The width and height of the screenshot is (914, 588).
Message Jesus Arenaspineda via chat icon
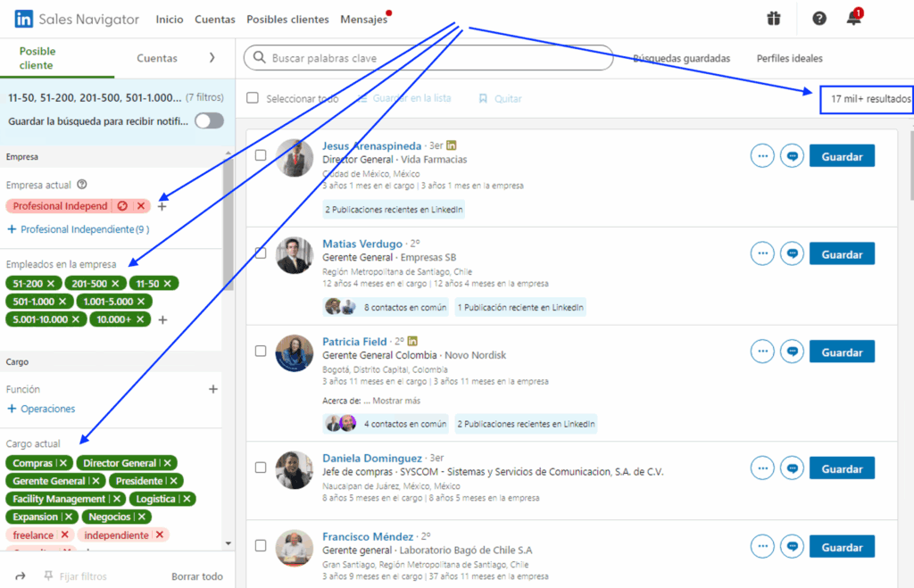[x=792, y=156]
